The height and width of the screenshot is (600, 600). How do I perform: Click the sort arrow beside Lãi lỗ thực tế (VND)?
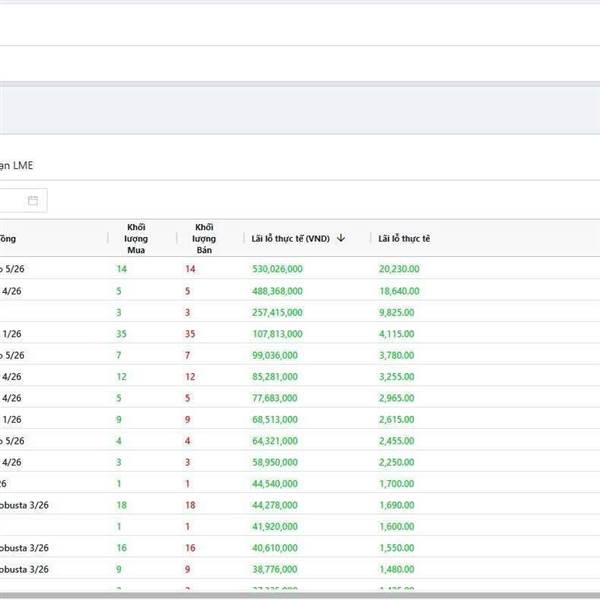[341, 238]
